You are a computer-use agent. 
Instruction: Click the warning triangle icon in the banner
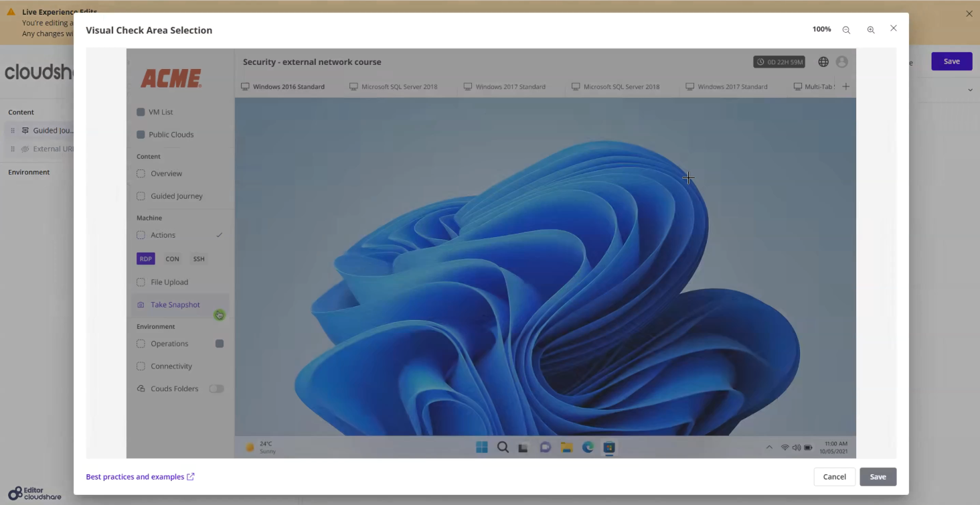point(11,12)
